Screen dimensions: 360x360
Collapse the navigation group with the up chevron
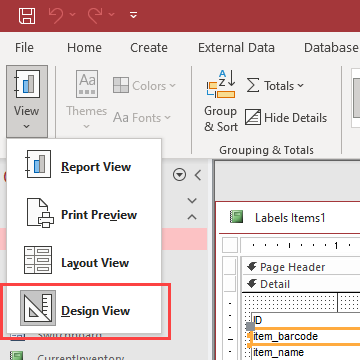pyautogui.click(x=192, y=217)
